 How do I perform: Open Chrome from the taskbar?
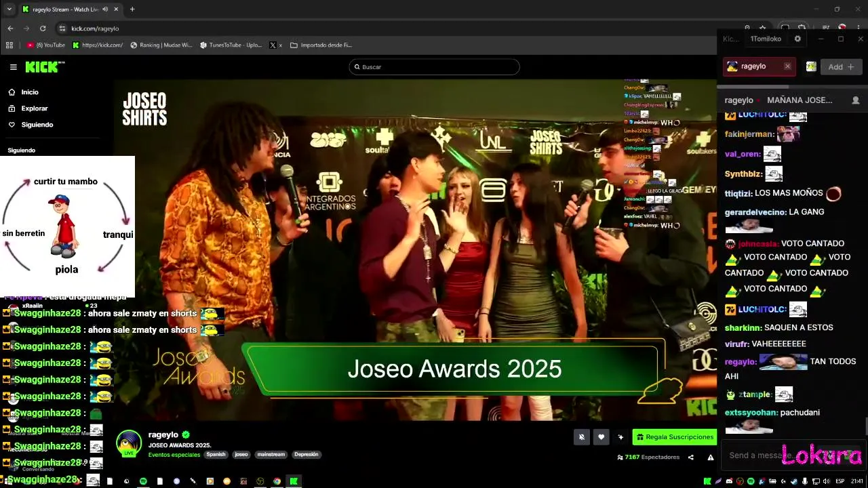pos(277,481)
